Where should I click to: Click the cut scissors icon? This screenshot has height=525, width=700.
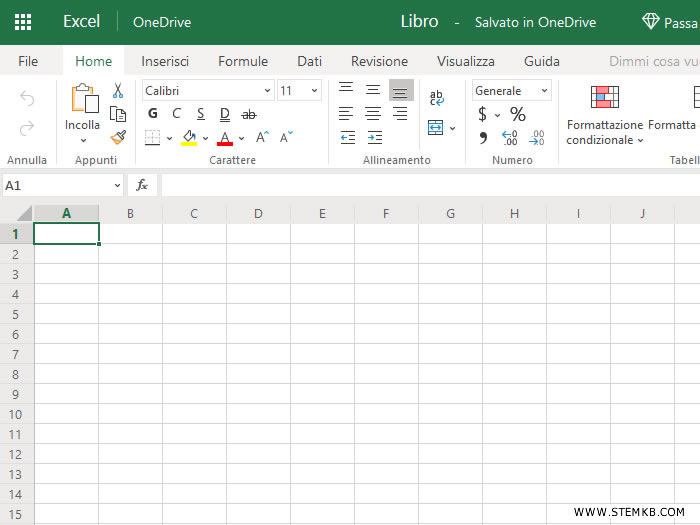tap(118, 91)
